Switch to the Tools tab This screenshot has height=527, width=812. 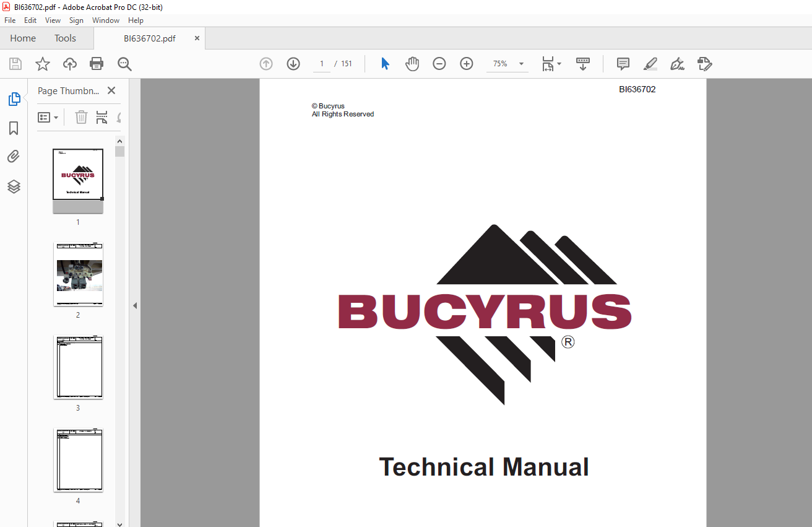(65, 38)
